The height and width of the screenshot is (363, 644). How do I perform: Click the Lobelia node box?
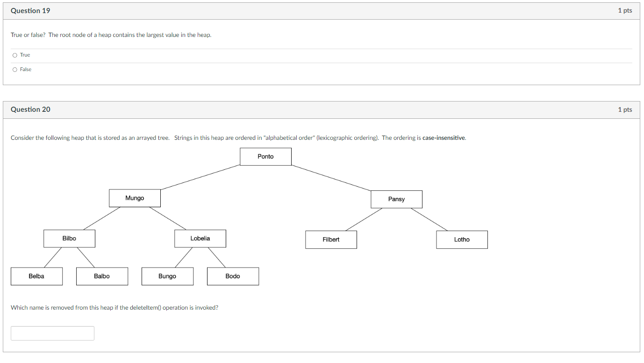pos(200,238)
